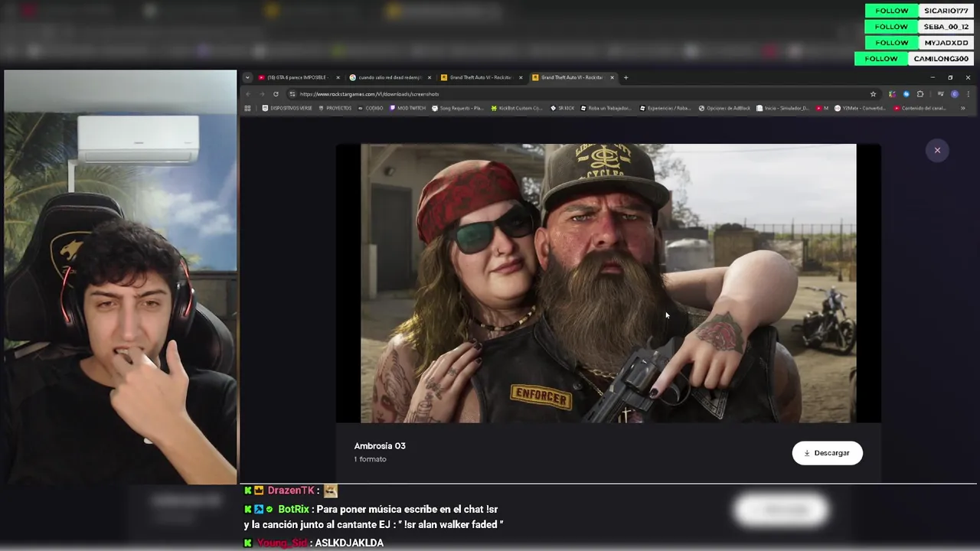Open the Y2Mate Convertidor bookmark
Screen dimensions: 980x551
tap(860, 108)
